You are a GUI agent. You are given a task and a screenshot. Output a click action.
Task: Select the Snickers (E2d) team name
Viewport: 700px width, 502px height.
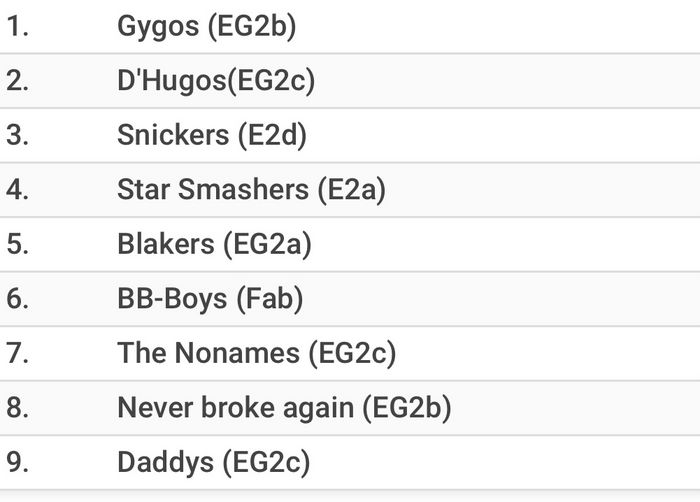[x=212, y=135]
